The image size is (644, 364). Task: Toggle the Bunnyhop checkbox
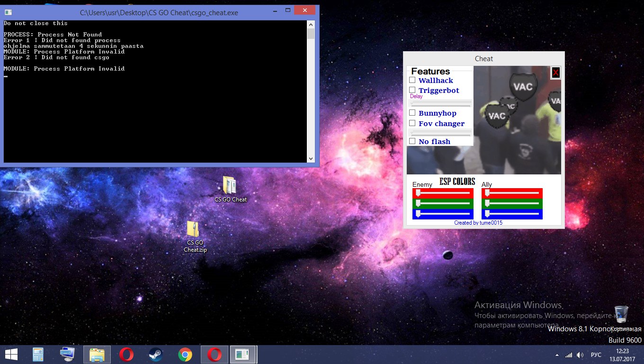(412, 113)
